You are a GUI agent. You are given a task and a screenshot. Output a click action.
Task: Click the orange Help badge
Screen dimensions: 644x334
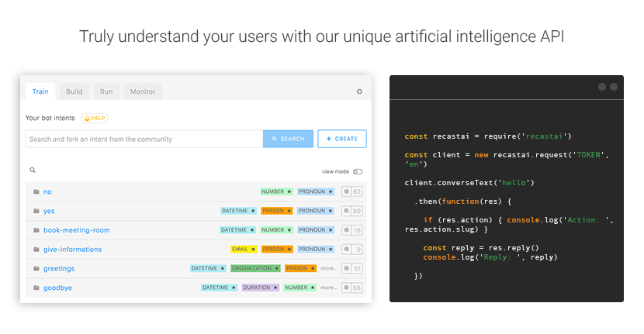(94, 118)
